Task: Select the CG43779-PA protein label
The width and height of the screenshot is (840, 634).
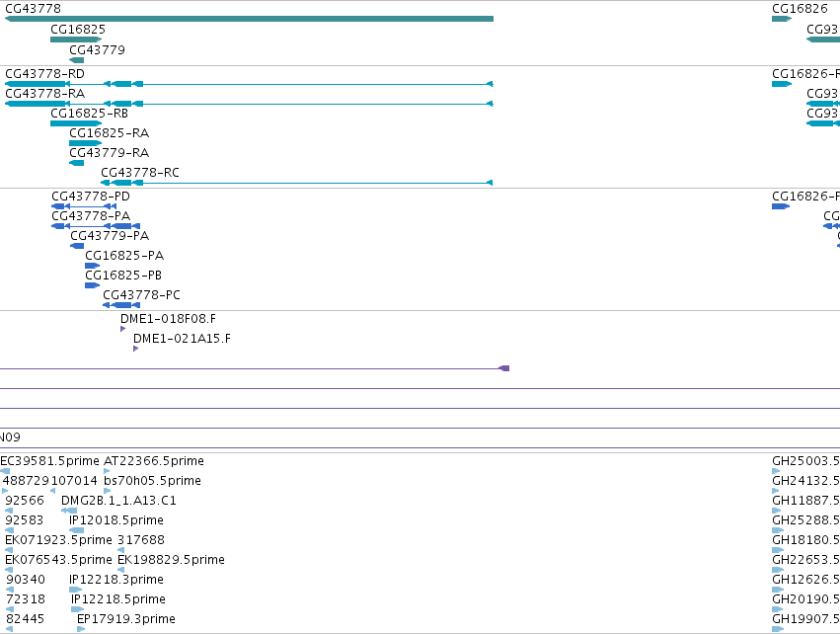Action: pos(110,236)
